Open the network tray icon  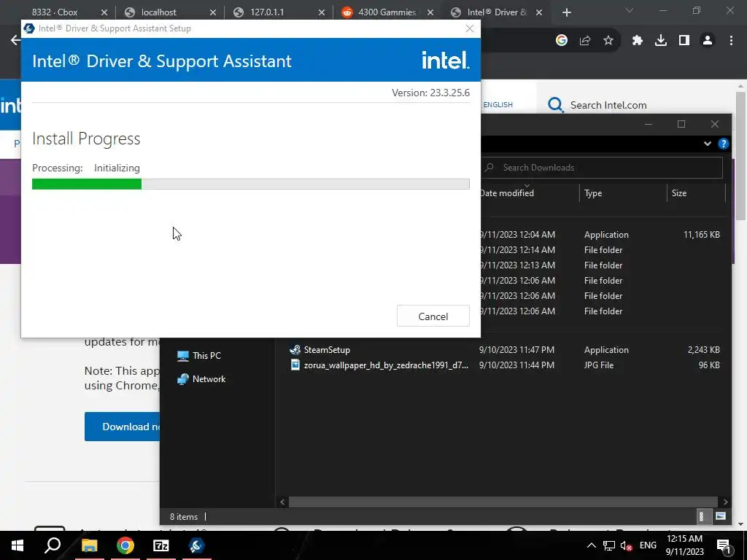(609, 545)
